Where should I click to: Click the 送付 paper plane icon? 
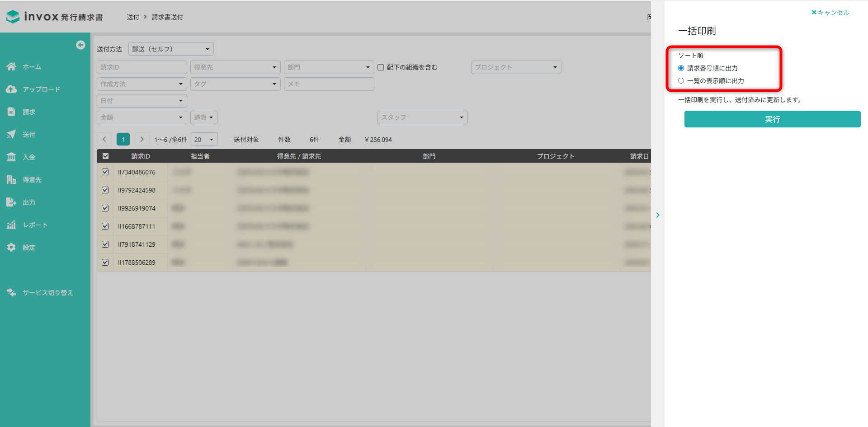tap(11, 134)
